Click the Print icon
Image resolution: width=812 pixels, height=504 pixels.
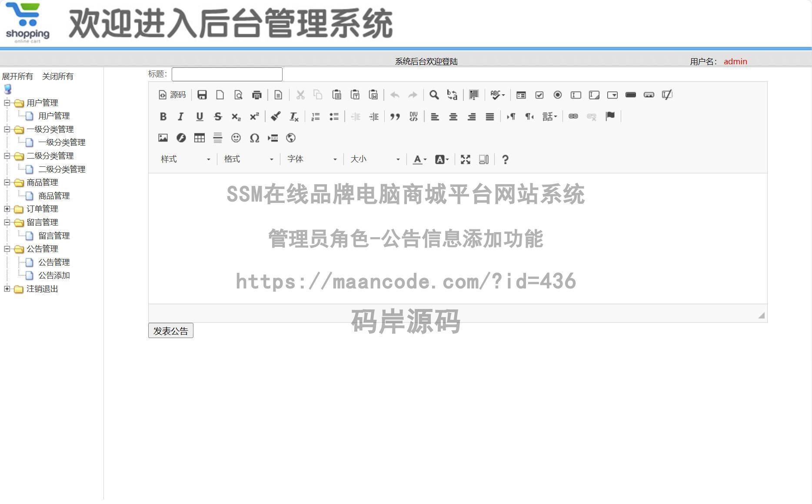coord(256,95)
